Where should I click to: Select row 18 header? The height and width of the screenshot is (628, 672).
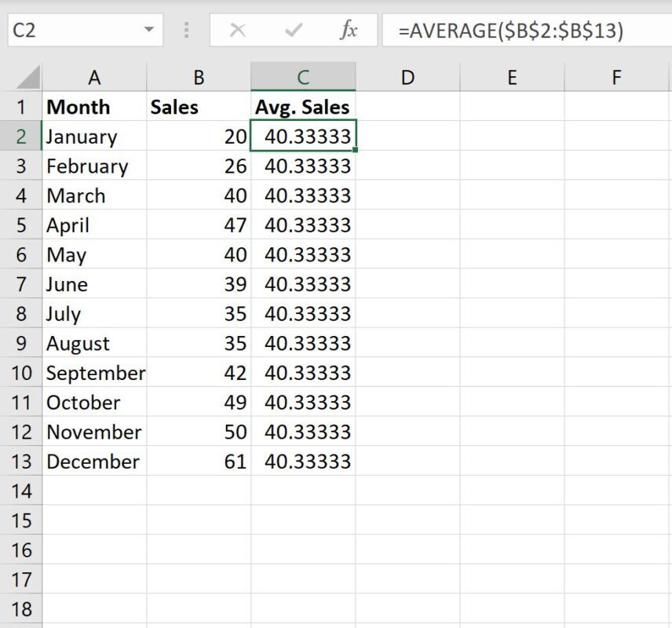click(21, 609)
